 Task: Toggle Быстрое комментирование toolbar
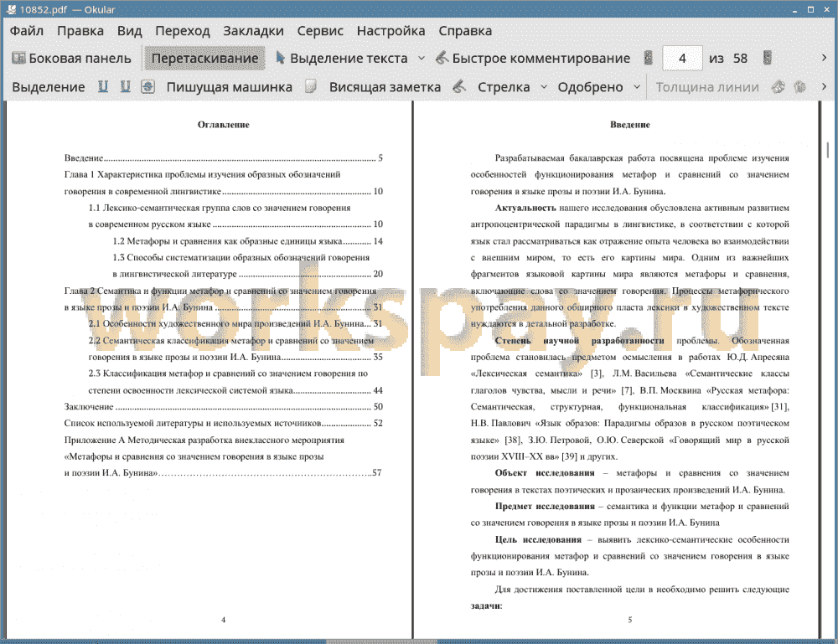coord(533,59)
